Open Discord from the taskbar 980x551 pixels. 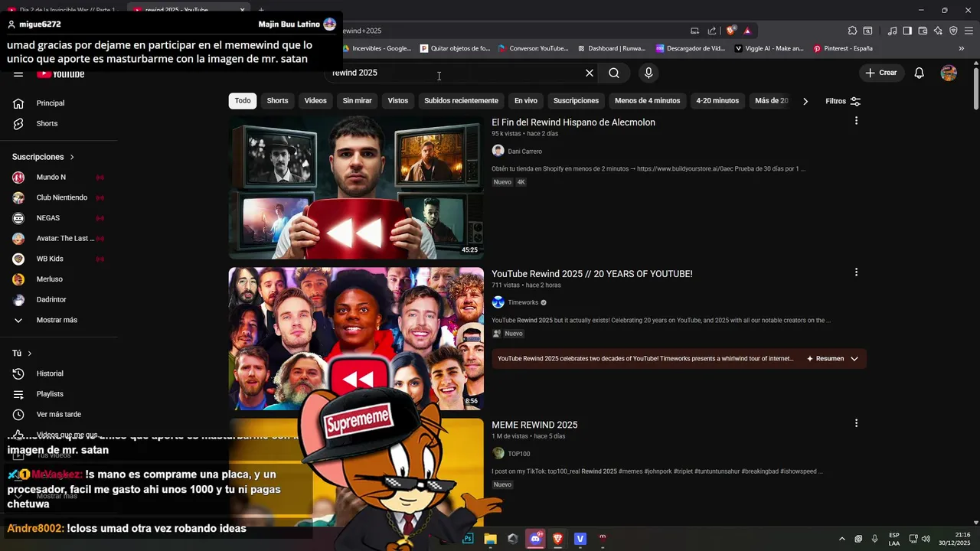pos(535,539)
